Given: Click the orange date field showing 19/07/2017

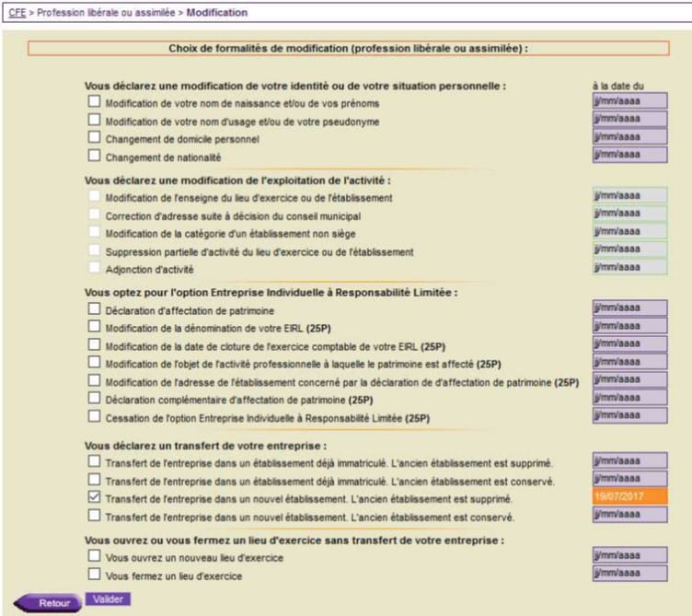Looking at the screenshot, I should [629, 496].
